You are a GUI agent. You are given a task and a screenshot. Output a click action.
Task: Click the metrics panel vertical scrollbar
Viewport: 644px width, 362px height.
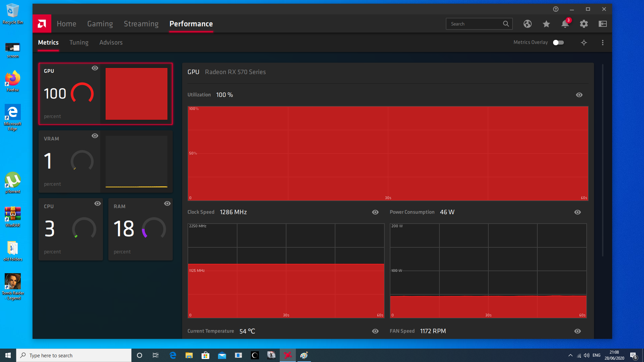(x=603, y=161)
